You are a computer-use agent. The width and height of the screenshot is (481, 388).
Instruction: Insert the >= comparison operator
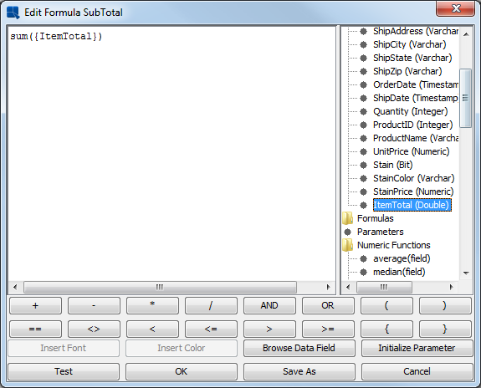tap(328, 329)
